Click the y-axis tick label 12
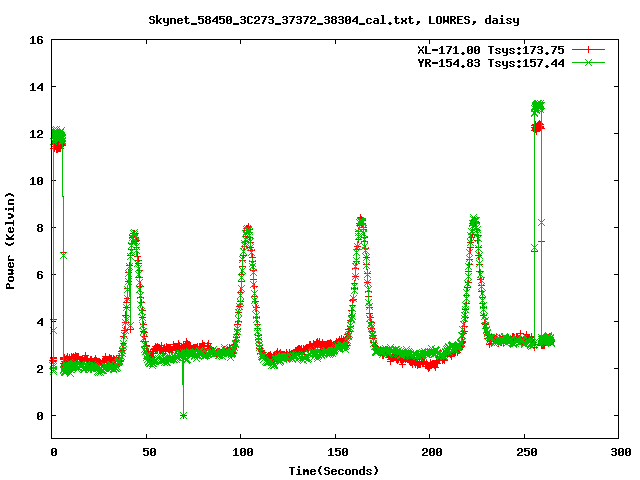The height and width of the screenshot is (480, 640). pyautogui.click(x=36, y=134)
